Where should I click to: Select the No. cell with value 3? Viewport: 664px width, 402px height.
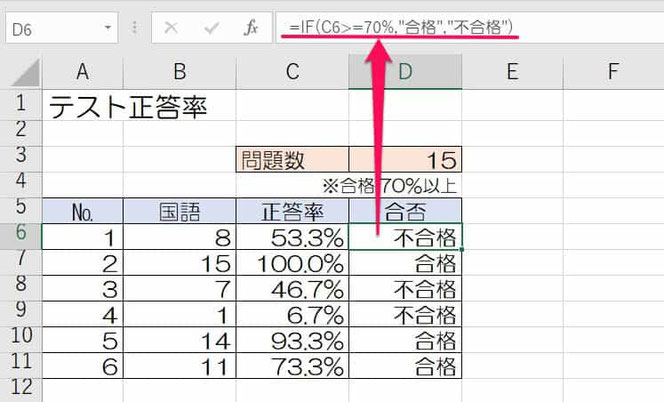pyautogui.click(x=83, y=288)
